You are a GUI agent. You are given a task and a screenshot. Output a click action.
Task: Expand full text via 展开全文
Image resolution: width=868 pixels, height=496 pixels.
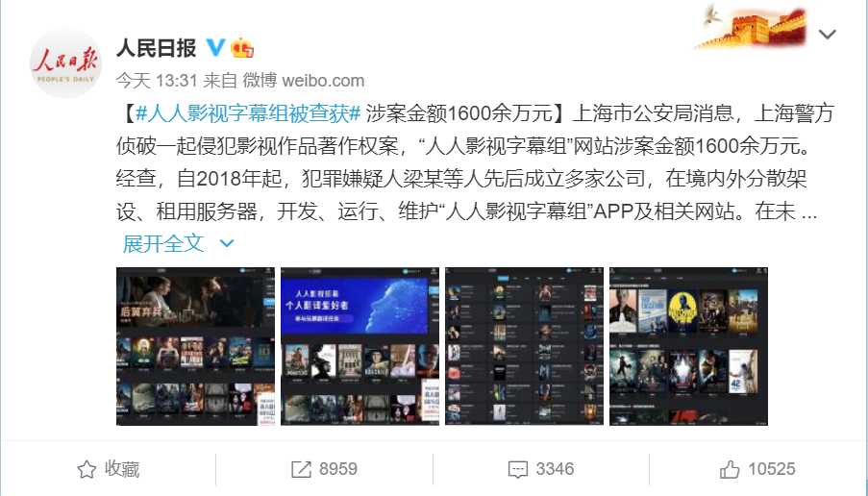point(163,243)
